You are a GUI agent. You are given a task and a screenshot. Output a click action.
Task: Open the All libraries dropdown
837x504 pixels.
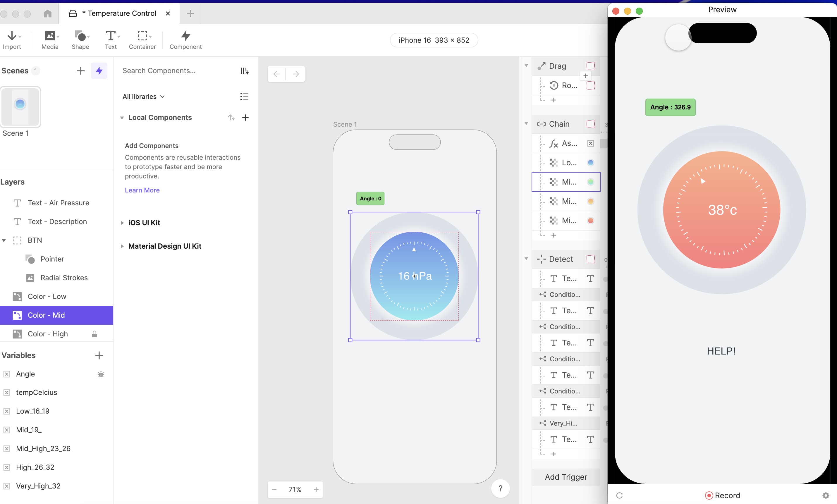tap(143, 97)
